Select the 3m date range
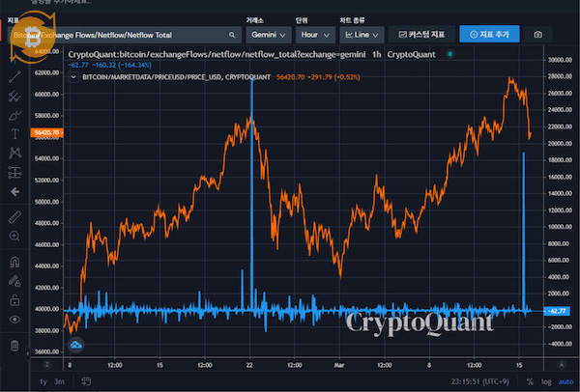 [59, 381]
